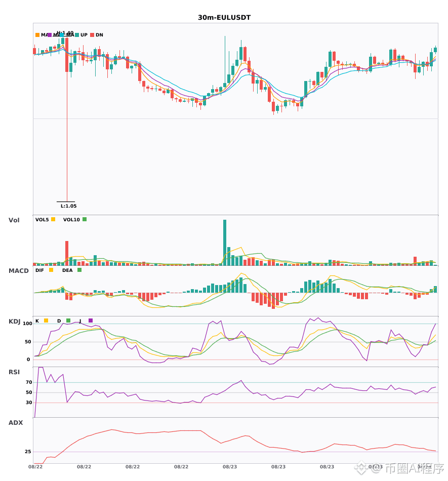Click the L:1.05 low price label
Viewport: 448px width, 481px height.
69,206
